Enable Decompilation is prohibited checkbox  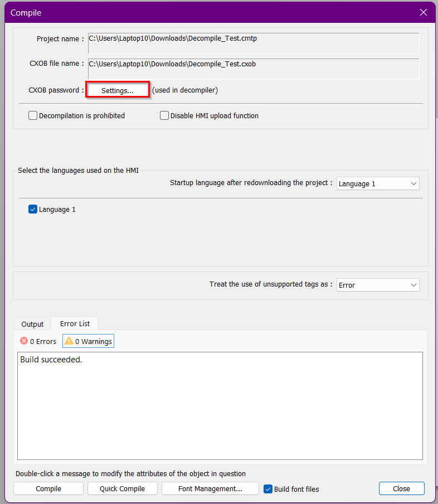tap(33, 116)
